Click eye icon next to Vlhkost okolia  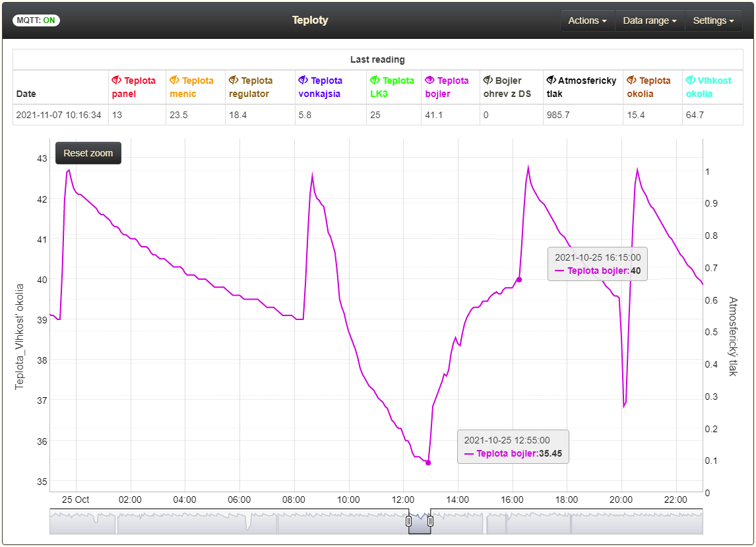[691, 80]
